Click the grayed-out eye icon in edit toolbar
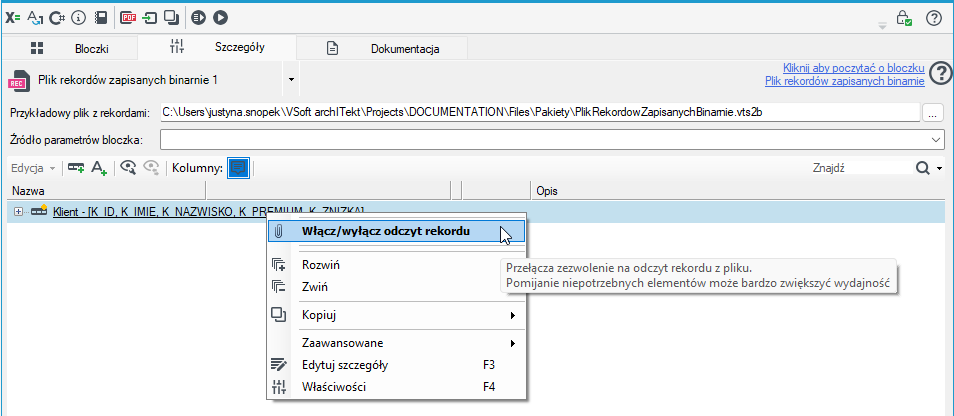 (x=150, y=168)
